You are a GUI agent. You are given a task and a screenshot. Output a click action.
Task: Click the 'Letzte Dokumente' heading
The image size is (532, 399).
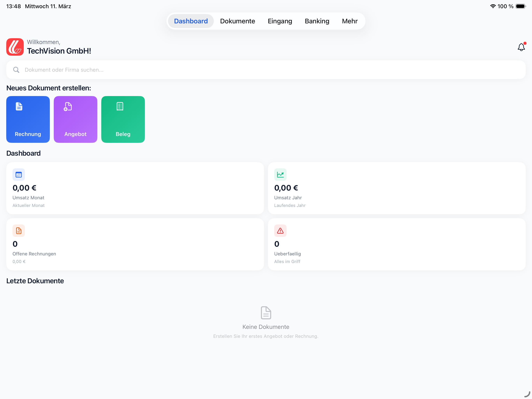[35, 281]
